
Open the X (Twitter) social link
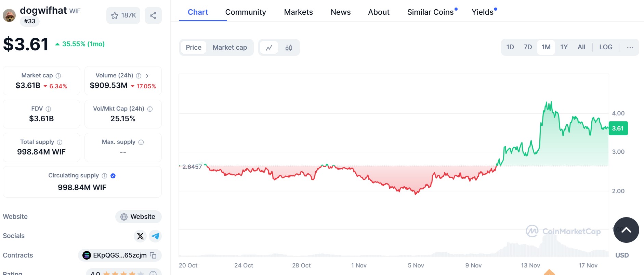140,236
